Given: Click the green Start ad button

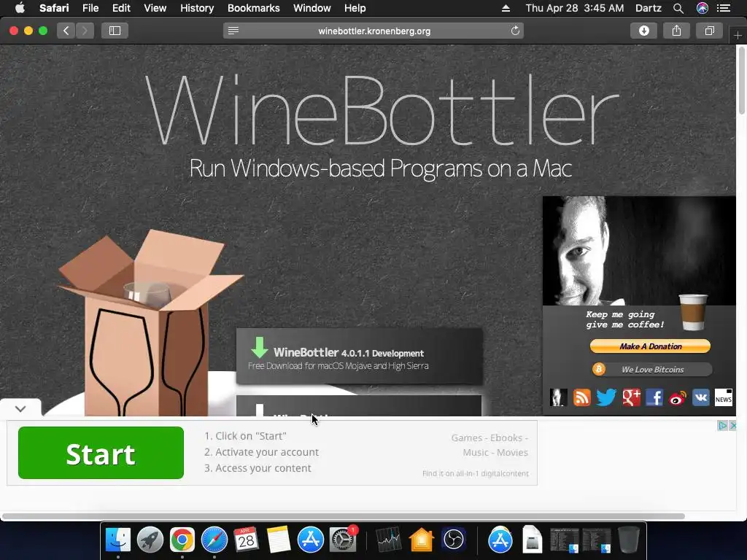Looking at the screenshot, I should pos(101,453).
